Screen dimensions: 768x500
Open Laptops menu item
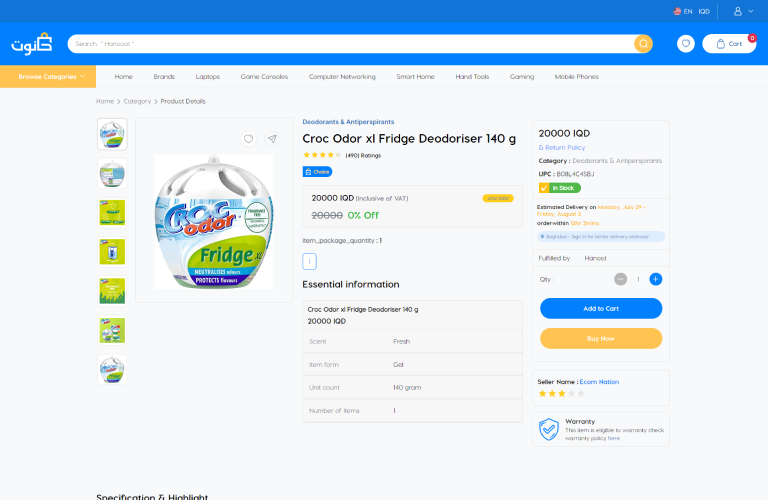[x=208, y=76]
